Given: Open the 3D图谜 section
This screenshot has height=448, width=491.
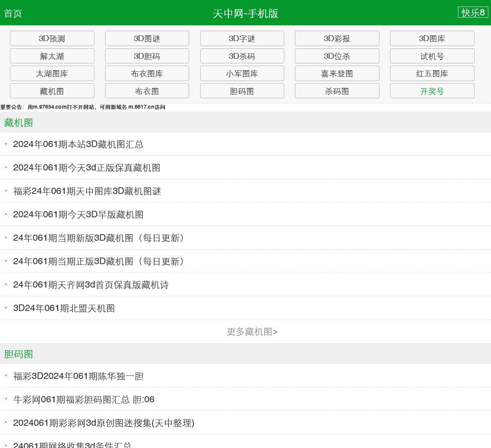Looking at the screenshot, I should point(147,38).
